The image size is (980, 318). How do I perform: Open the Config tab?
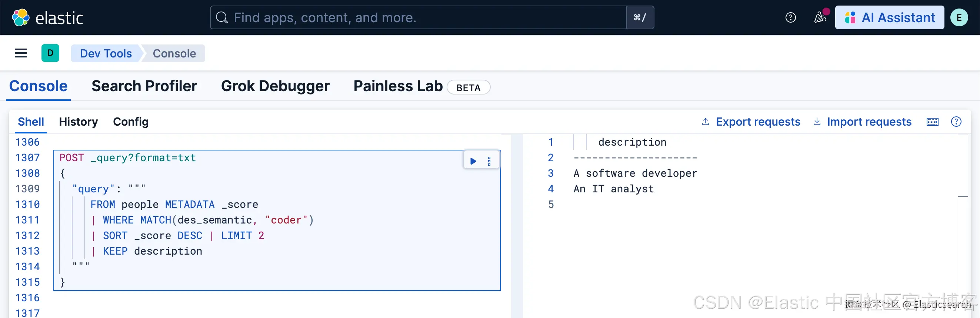131,122
